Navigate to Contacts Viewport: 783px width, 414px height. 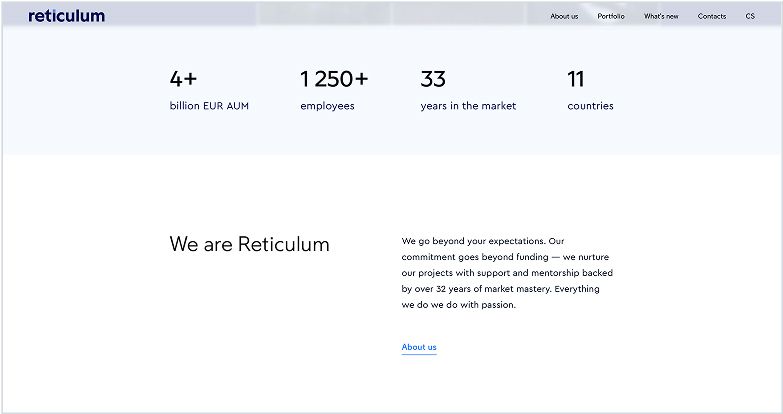[x=712, y=17]
